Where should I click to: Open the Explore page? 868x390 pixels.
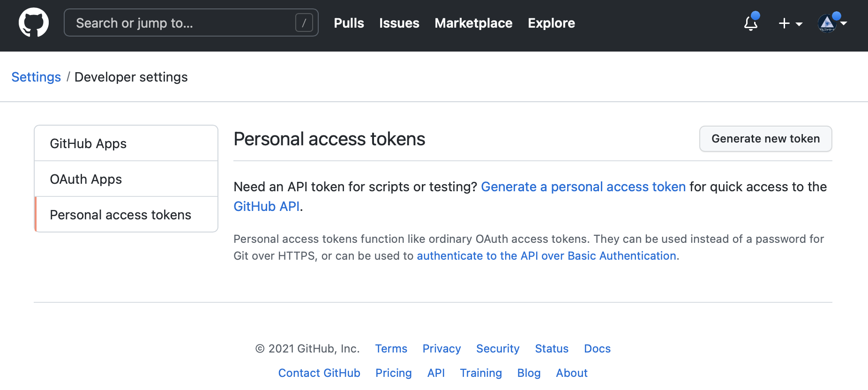(x=551, y=23)
